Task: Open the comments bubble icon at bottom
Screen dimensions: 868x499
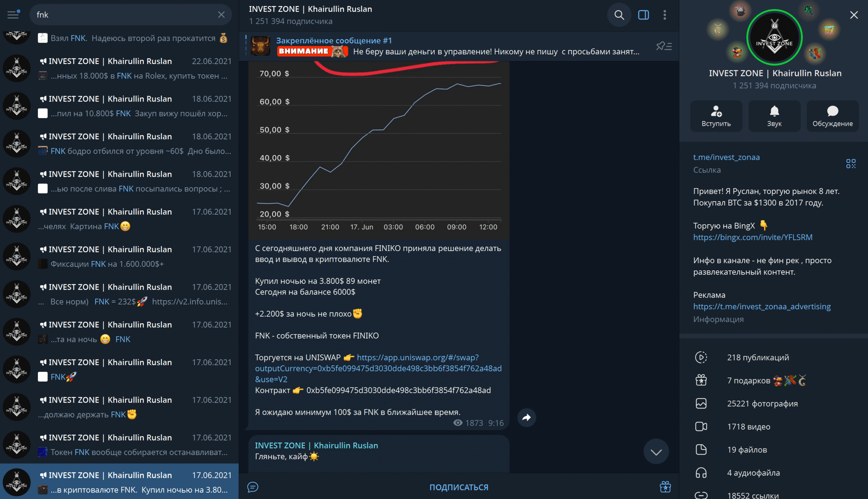Action: pyautogui.click(x=253, y=487)
